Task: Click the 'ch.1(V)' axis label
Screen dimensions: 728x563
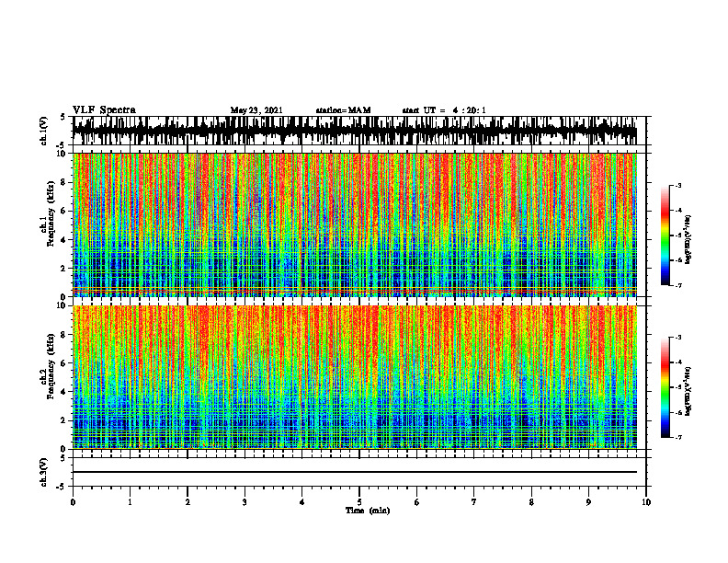Action: (x=44, y=131)
